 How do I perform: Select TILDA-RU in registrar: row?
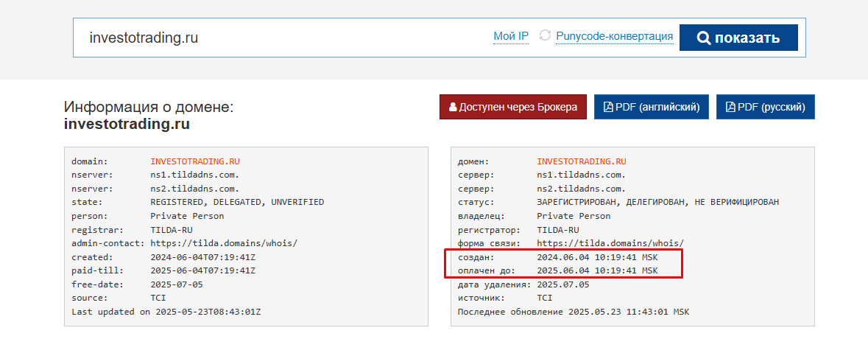[171, 229]
